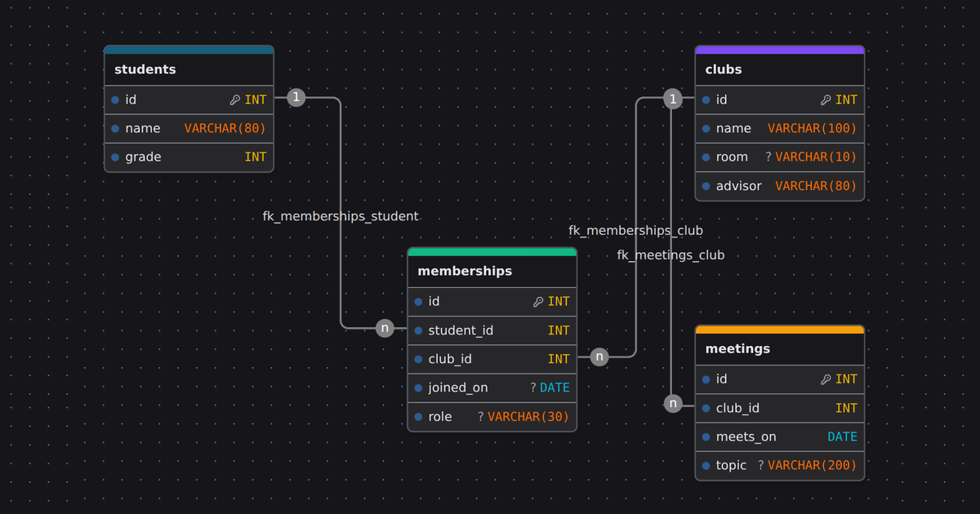Click the topic column name in meetings
The width and height of the screenshot is (980, 514).
point(732,465)
